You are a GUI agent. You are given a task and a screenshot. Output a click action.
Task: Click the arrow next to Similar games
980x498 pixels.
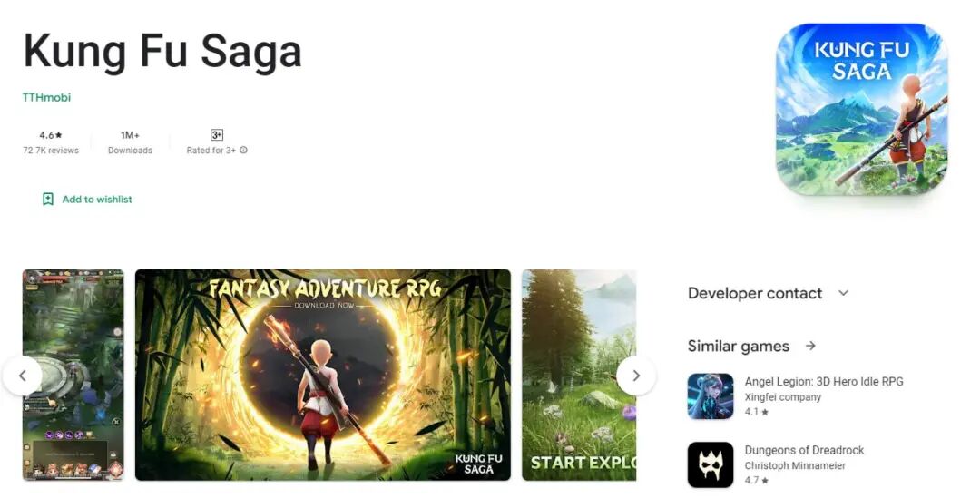coord(810,346)
